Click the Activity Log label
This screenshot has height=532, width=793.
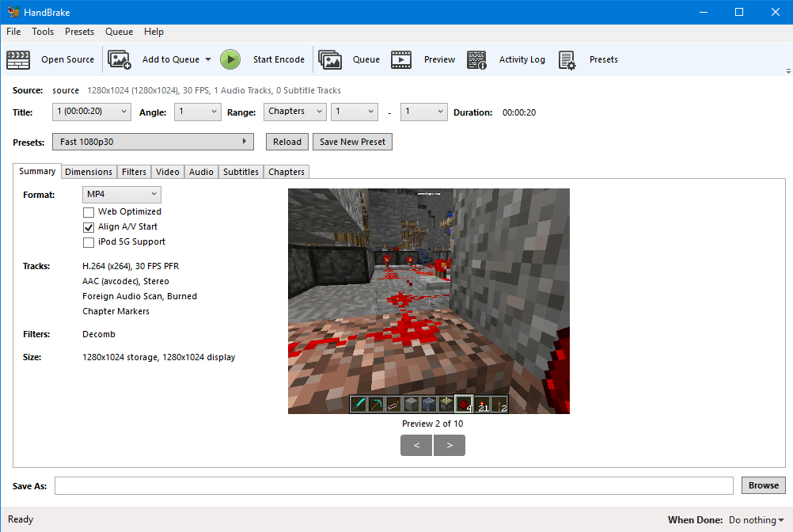[x=522, y=59]
